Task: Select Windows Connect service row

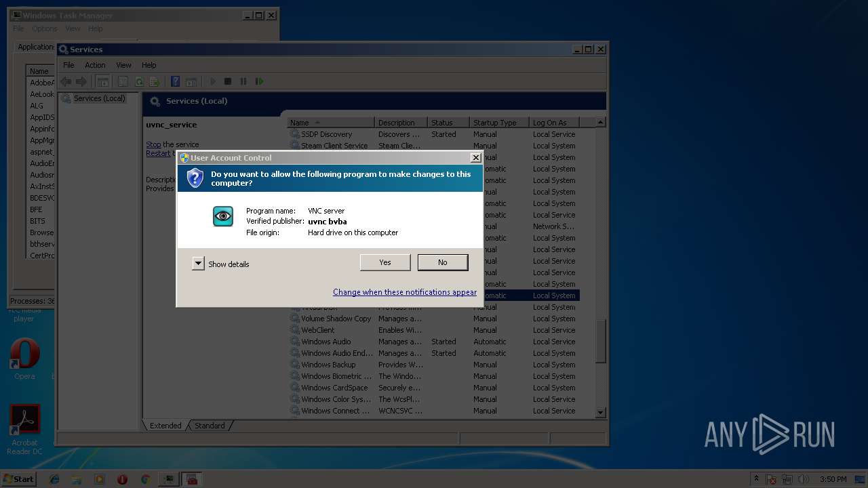Action: click(x=433, y=411)
